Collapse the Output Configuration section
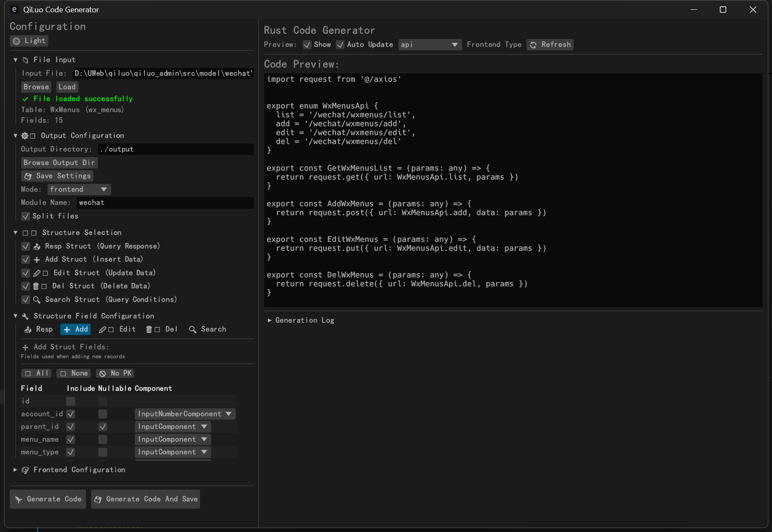 (x=16, y=136)
